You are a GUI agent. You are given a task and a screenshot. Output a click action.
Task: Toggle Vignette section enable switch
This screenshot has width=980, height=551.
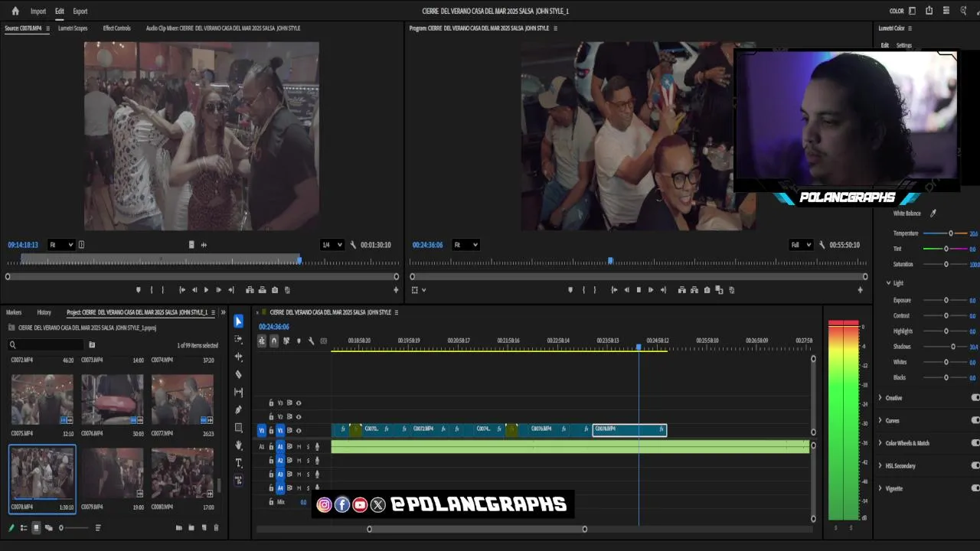pos(975,488)
